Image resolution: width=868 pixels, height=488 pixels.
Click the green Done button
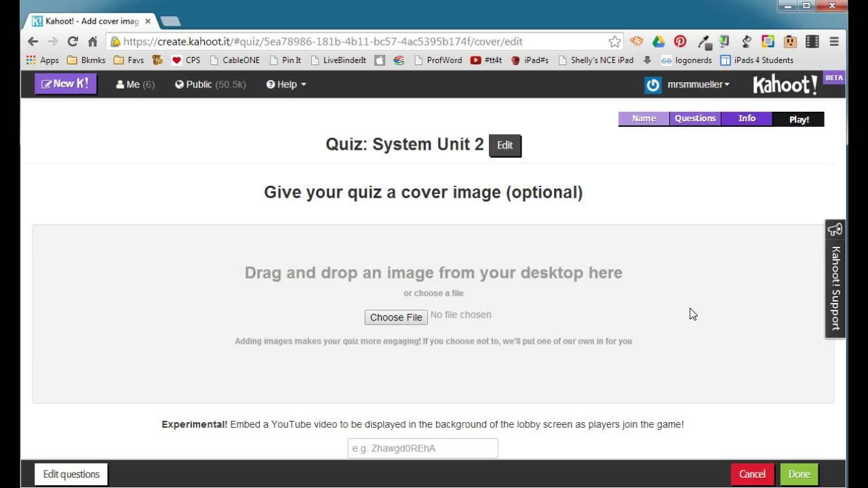coord(799,474)
